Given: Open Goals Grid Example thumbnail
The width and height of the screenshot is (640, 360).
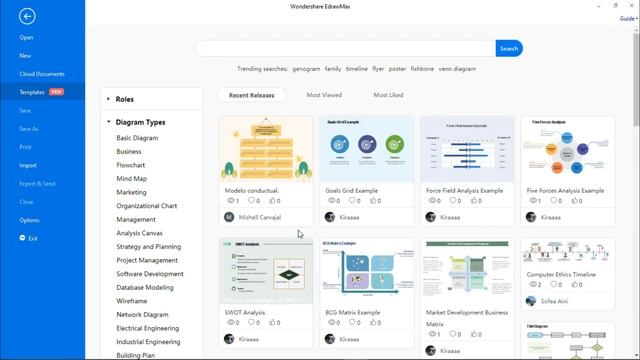Looking at the screenshot, I should tap(367, 149).
